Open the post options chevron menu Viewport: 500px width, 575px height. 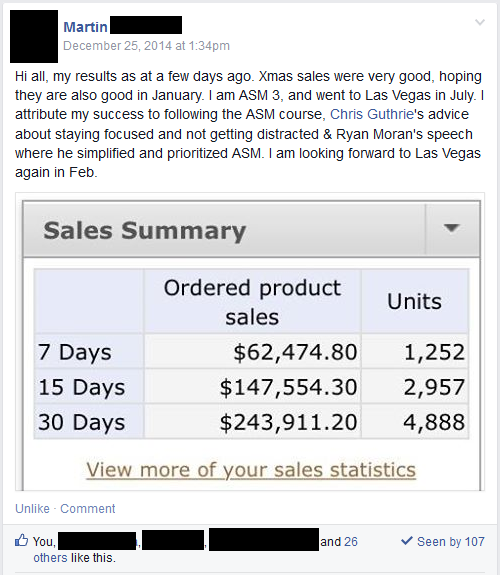[x=480, y=23]
